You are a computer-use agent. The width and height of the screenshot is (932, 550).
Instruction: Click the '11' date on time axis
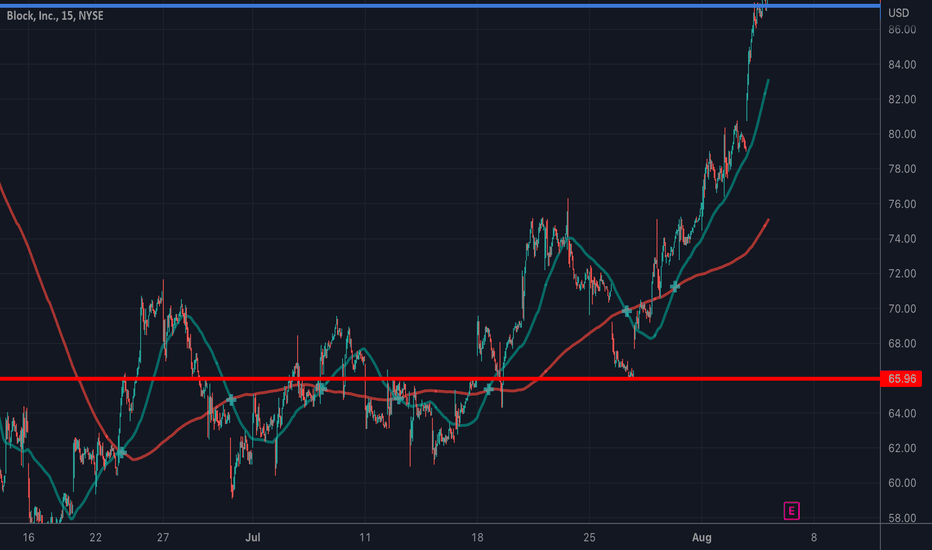click(365, 538)
